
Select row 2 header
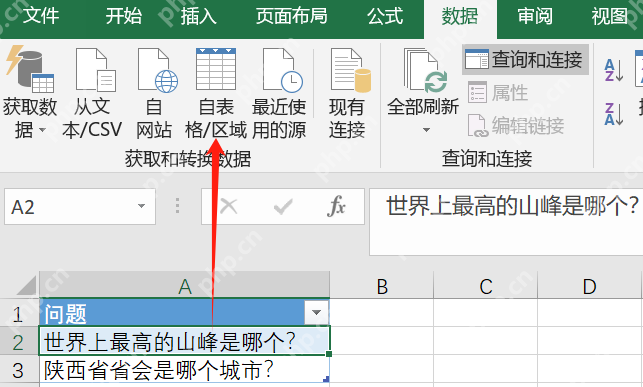click(19, 342)
